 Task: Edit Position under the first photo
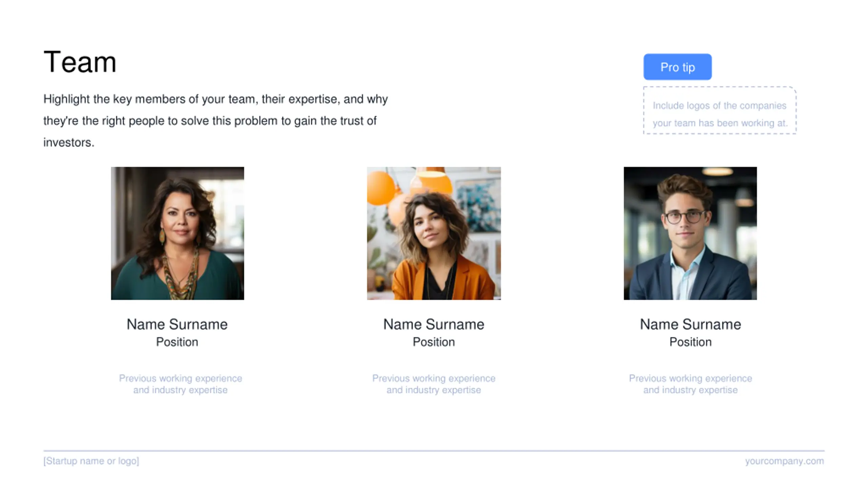[x=177, y=342]
